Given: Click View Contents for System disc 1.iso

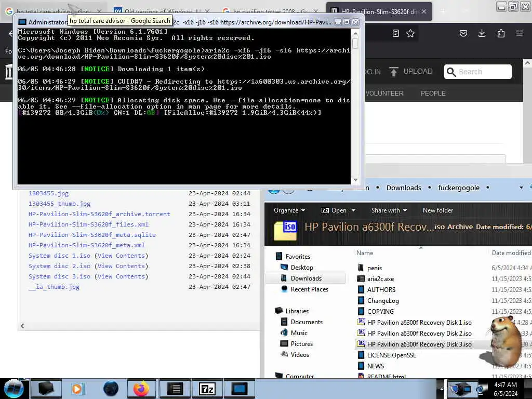Looking at the screenshot, I should (121, 256).
